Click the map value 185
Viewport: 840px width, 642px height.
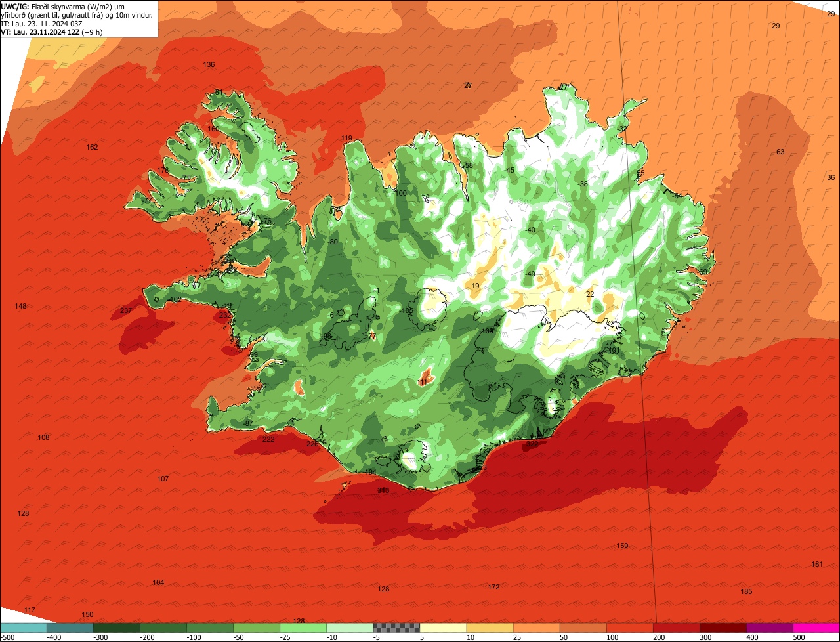click(746, 591)
